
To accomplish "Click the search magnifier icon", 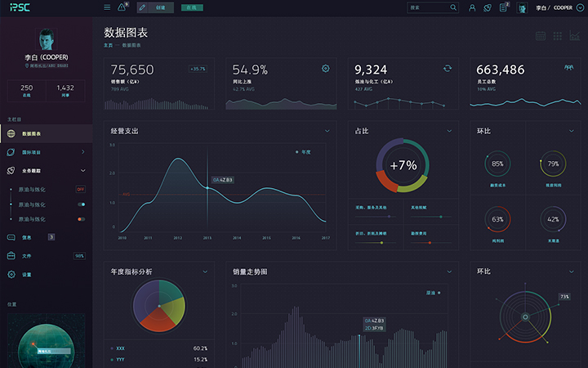I will pyautogui.click(x=453, y=7).
